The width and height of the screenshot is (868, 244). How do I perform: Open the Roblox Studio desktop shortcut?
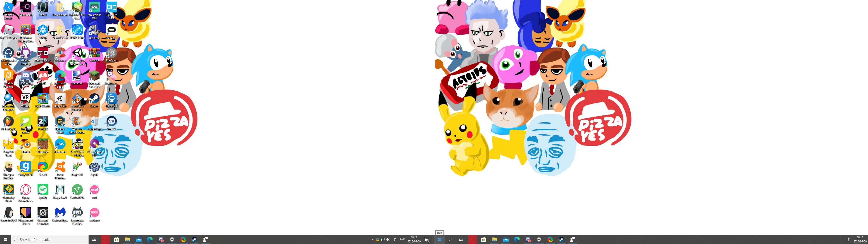[x=8, y=10]
